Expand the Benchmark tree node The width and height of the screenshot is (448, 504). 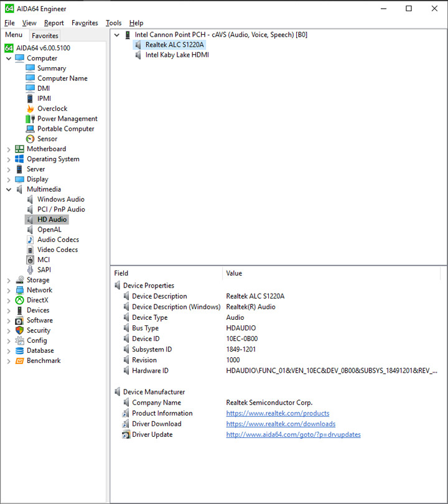click(9, 361)
